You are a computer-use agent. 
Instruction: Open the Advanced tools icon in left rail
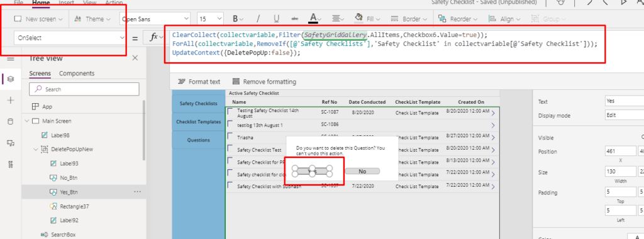[x=11, y=165]
